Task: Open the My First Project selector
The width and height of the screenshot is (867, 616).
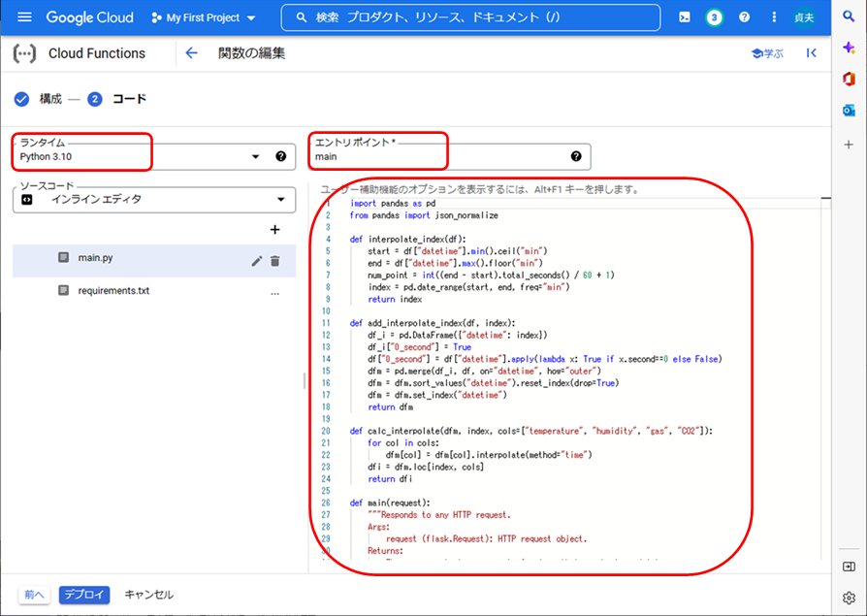Action: coord(205,17)
